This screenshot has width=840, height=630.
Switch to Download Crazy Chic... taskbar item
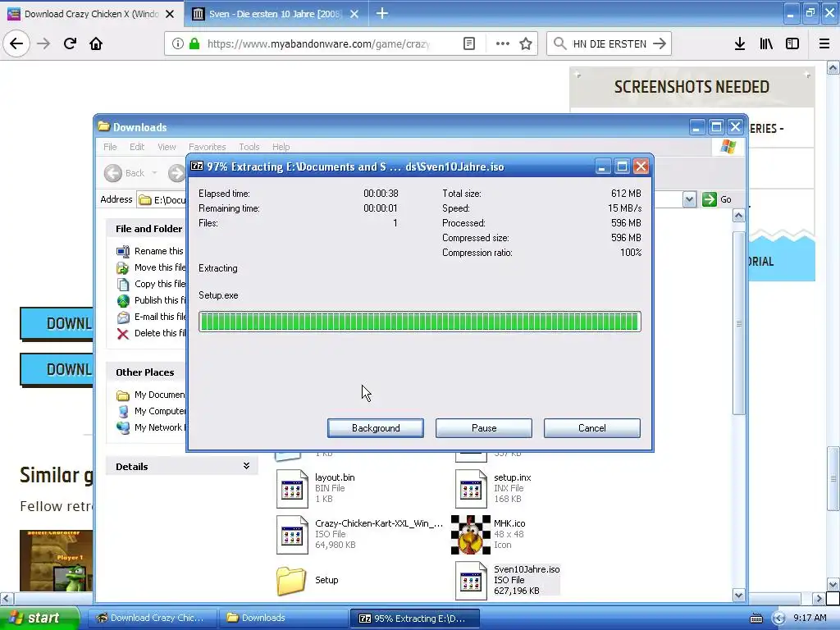click(x=152, y=619)
